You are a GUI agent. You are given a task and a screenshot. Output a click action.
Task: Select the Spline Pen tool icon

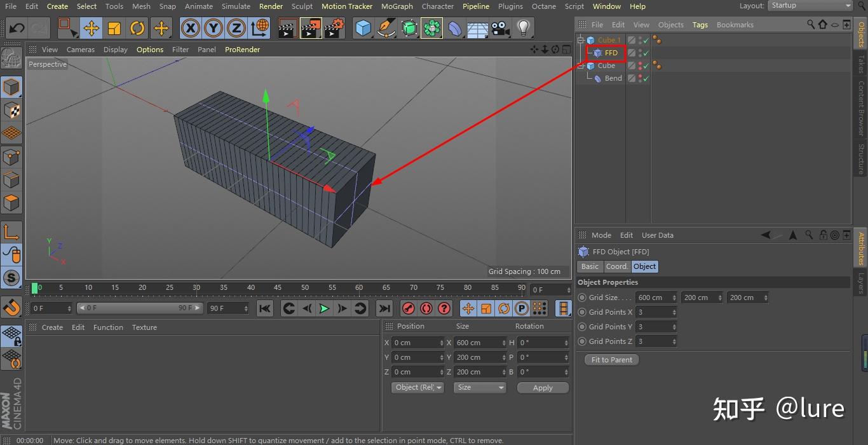click(386, 28)
